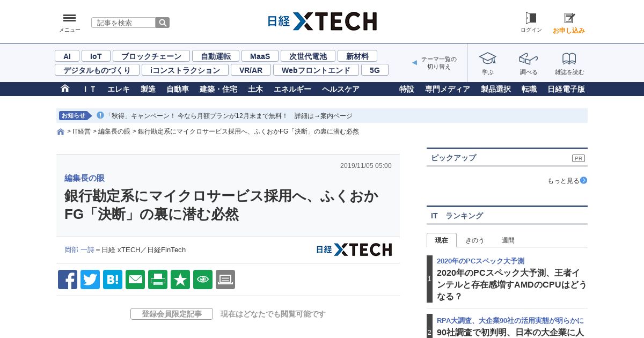Open the 製品選択 navigation item
This screenshot has height=338, width=644.
(x=496, y=89)
